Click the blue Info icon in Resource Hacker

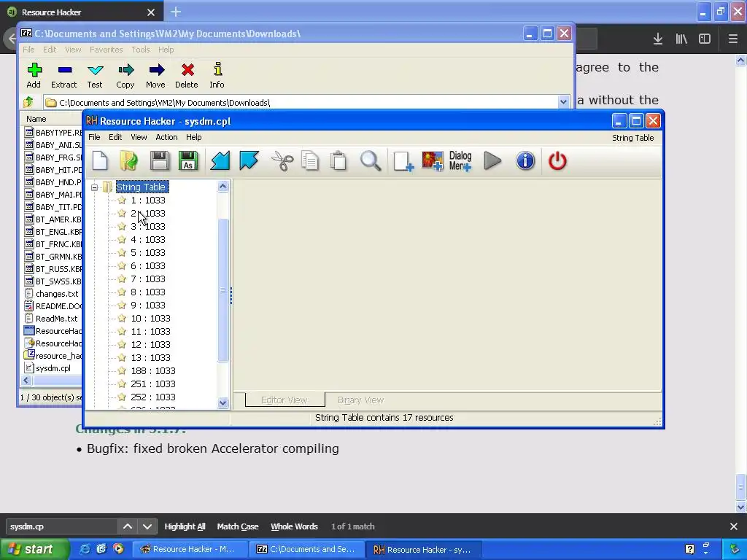click(x=525, y=161)
